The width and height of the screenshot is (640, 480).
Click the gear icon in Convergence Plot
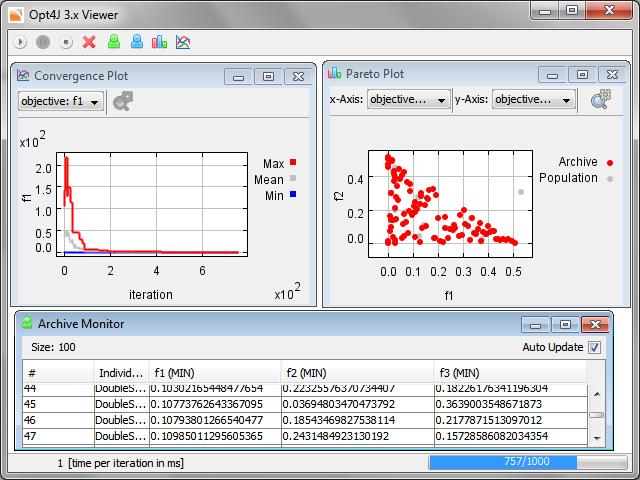pos(123,100)
